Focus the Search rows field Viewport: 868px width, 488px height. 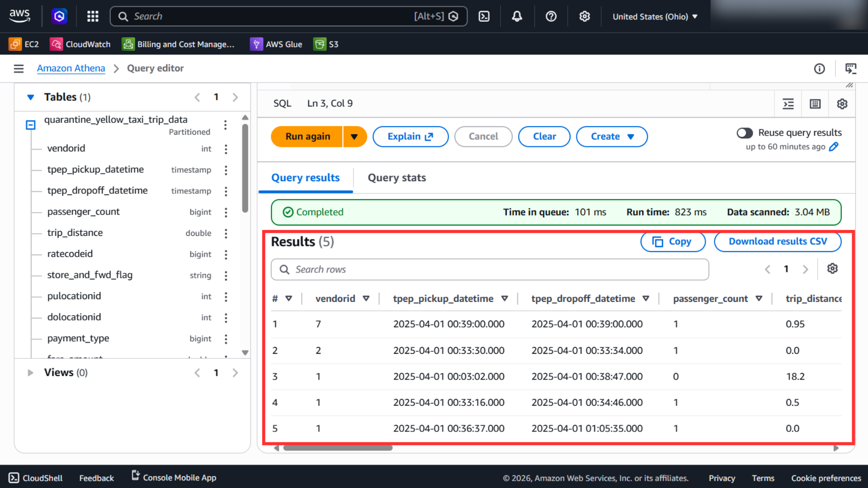(490, 270)
